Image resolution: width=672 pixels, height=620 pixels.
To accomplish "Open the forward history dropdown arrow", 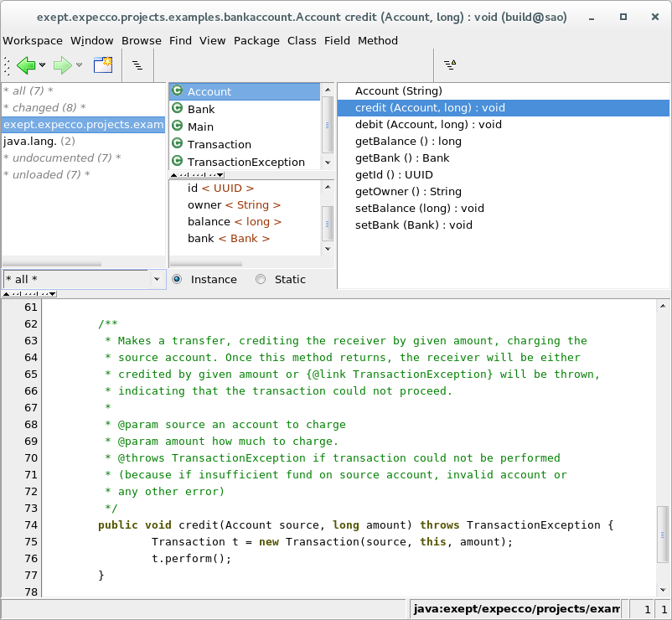I will (80, 65).
